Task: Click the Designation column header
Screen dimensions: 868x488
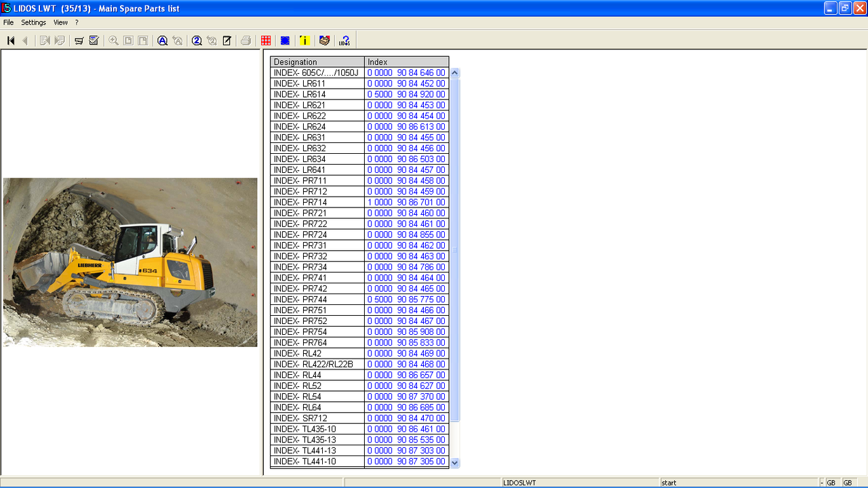Action: tap(317, 62)
